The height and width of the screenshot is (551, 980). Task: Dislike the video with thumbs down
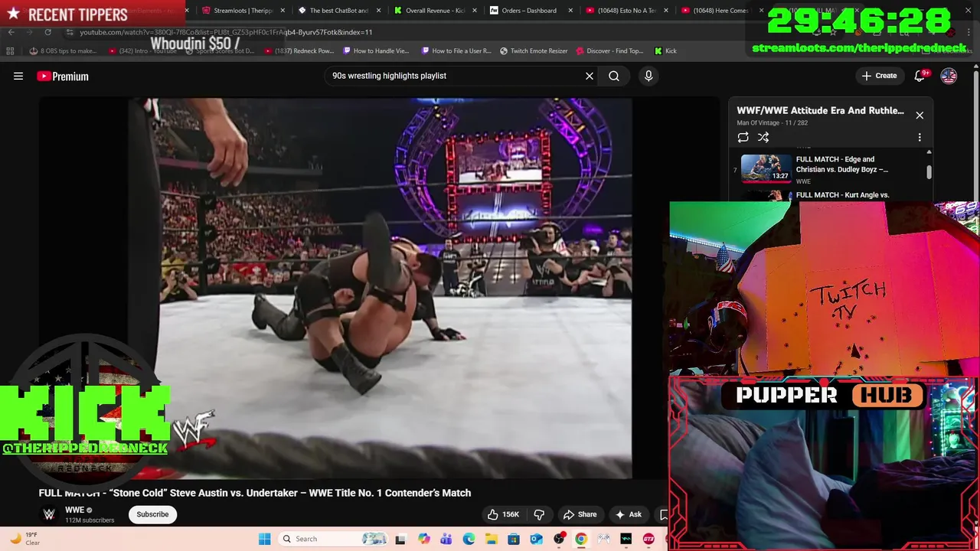tap(539, 514)
